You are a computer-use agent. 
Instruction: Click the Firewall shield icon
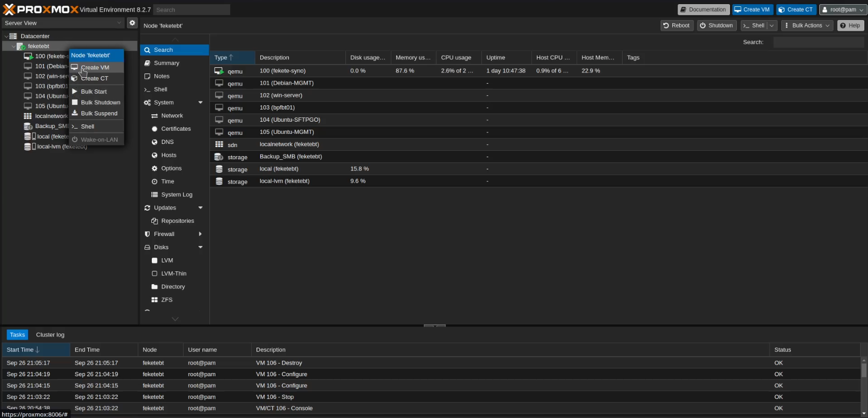(148, 234)
